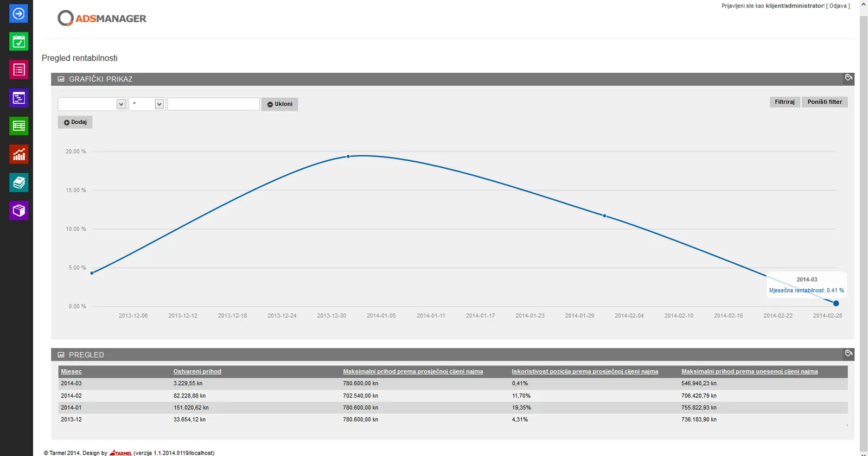Click the Odjava logout link
This screenshot has height=456, width=868.
coord(838,6)
